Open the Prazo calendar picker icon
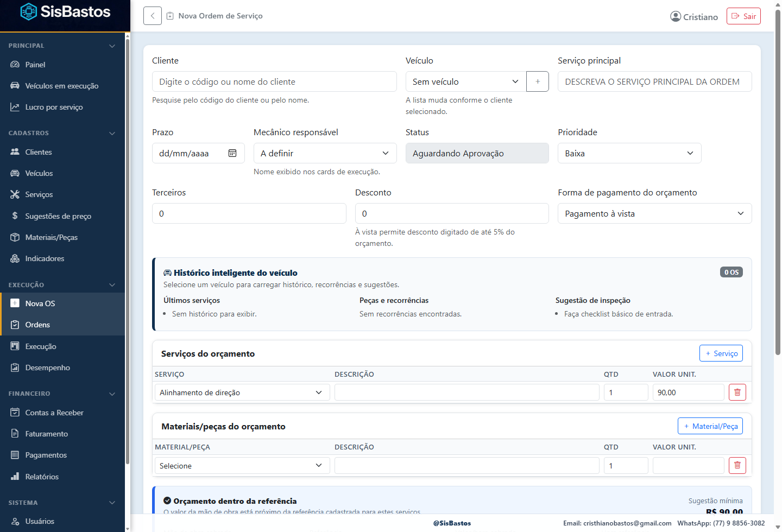Image resolution: width=782 pixels, height=532 pixels. (232, 153)
